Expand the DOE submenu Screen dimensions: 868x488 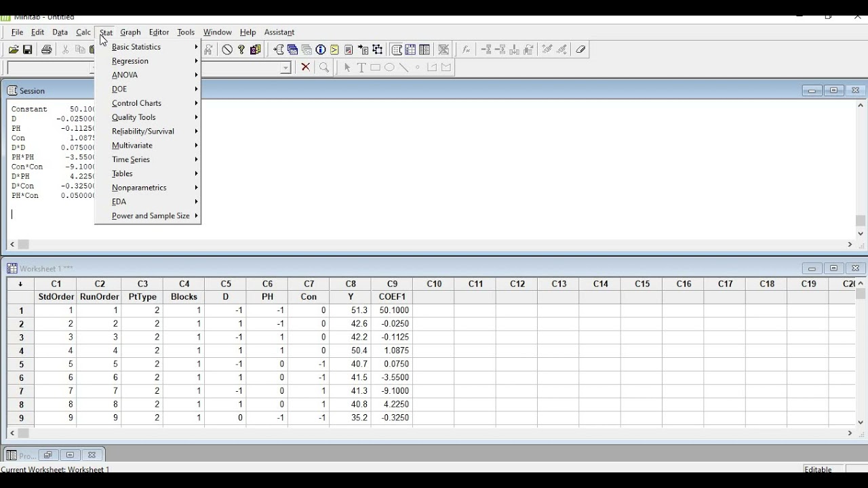(x=148, y=89)
